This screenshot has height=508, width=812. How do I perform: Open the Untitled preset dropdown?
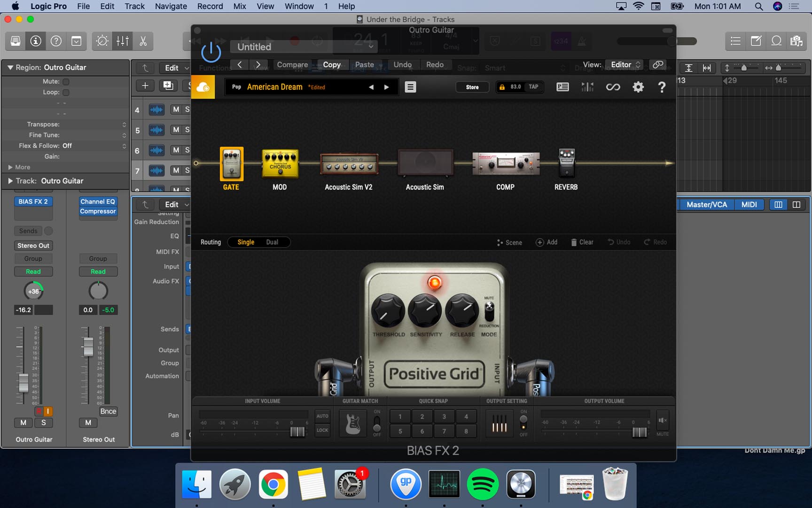pyautogui.click(x=304, y=47)
